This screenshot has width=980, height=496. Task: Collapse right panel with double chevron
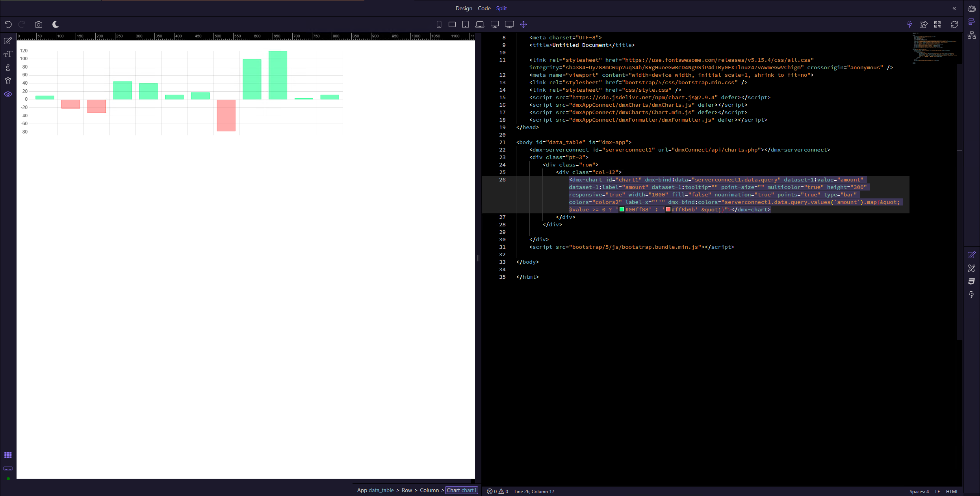954,8
